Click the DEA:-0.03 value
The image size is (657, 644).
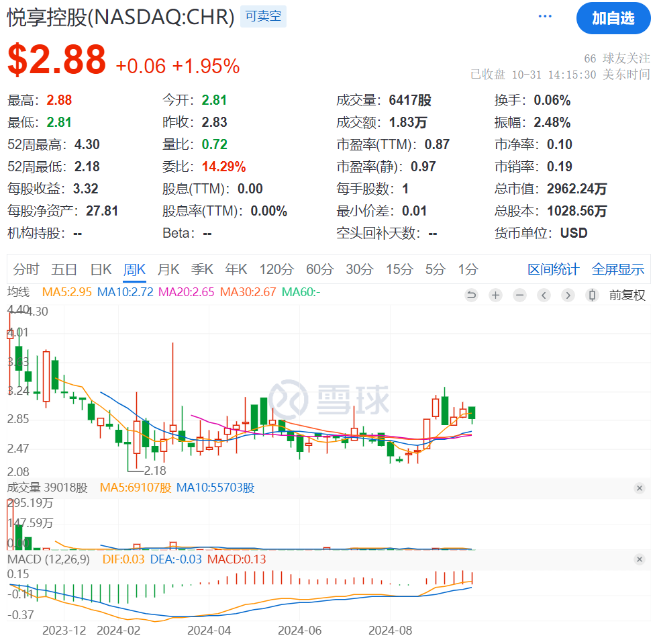click(176, 559)
